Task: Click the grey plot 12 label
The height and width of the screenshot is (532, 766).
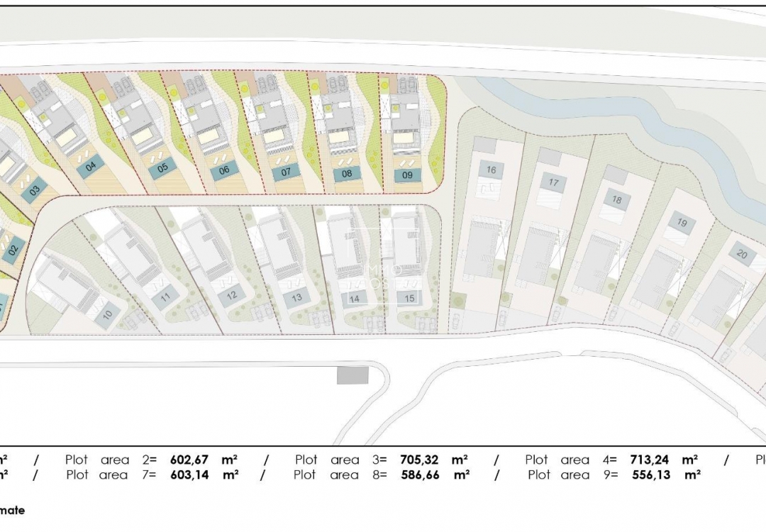Action: (231, 295)
